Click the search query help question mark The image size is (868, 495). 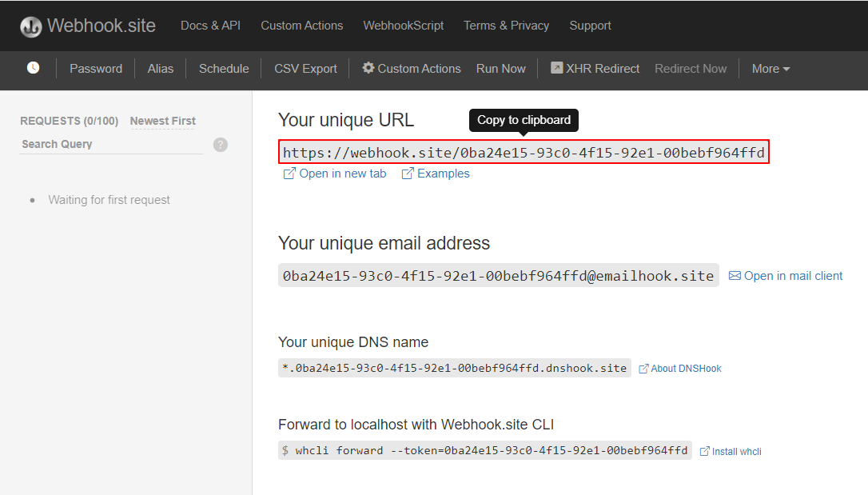click(x=221, y=145)
